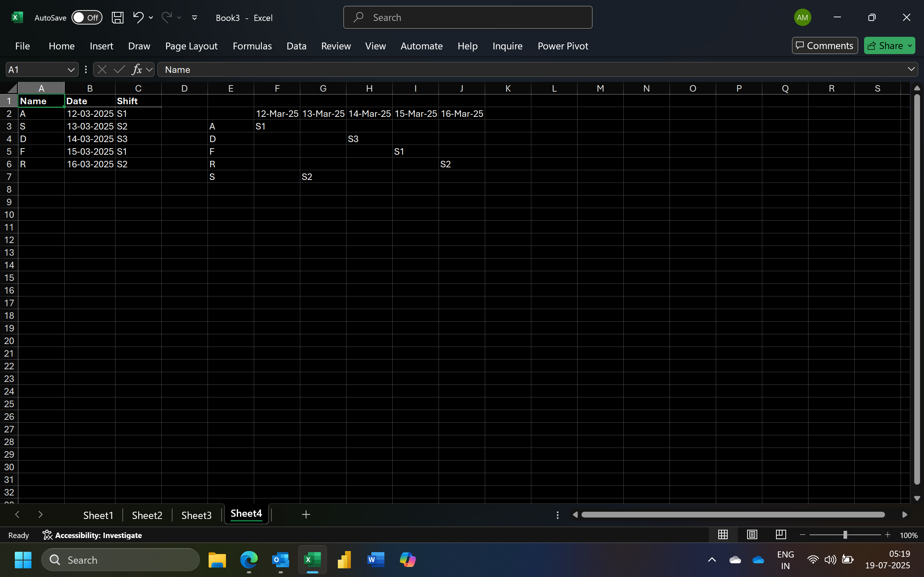Click the zoom slider handle
The height and width of the screenshot is (577, 924).
[845, 535]
